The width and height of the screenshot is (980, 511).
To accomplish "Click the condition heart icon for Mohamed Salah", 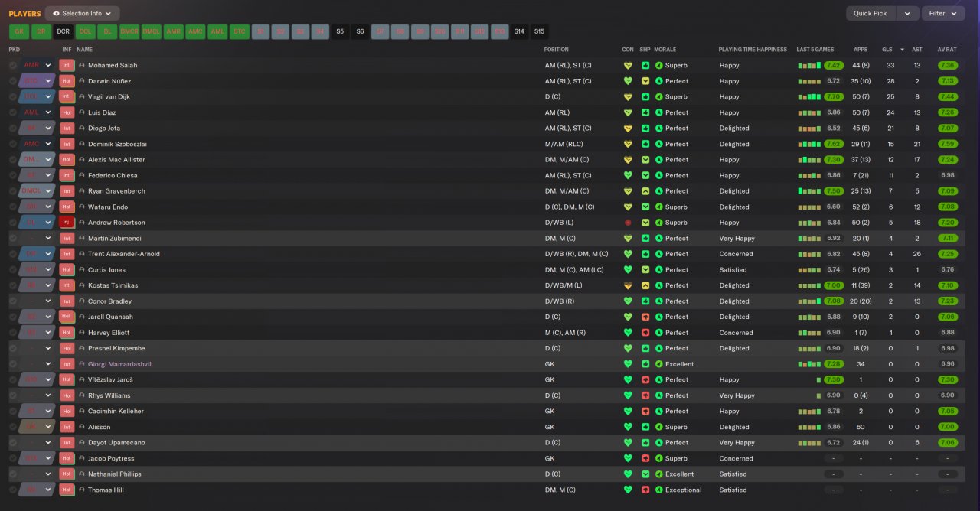I will pyautogui.click(x=628, y=65).
